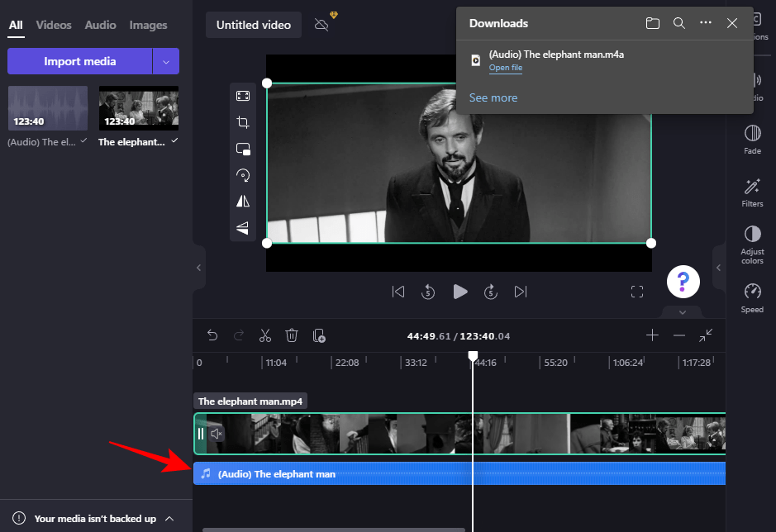This screenshot has height=532, width=776.
Task: Open the Picture-in-picture tool
Action: click(x=242, y=149)
